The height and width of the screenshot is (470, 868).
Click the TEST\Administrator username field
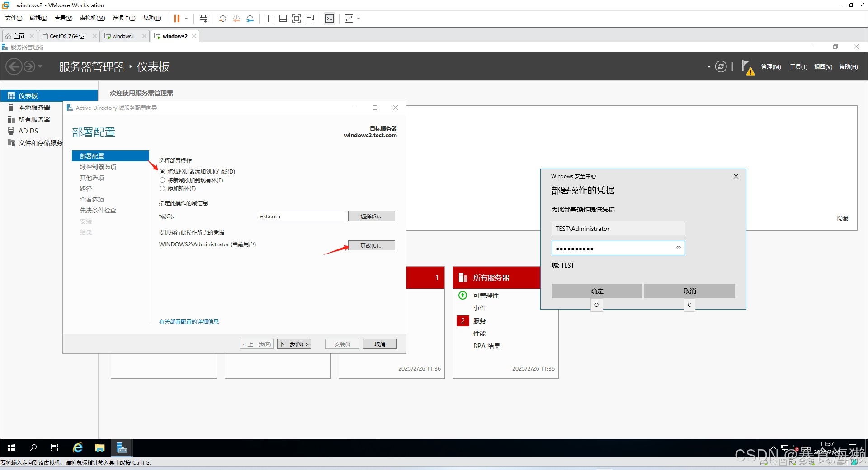click(618, 229)
